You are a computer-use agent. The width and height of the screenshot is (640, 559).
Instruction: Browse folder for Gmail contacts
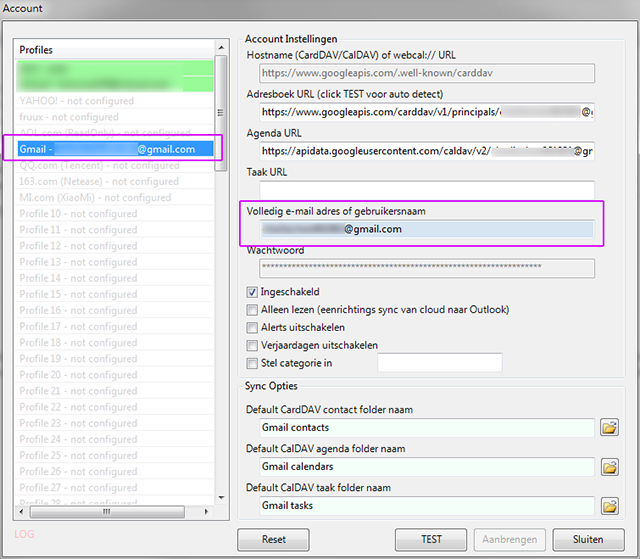pyautogui.click(x=609, y=428)
